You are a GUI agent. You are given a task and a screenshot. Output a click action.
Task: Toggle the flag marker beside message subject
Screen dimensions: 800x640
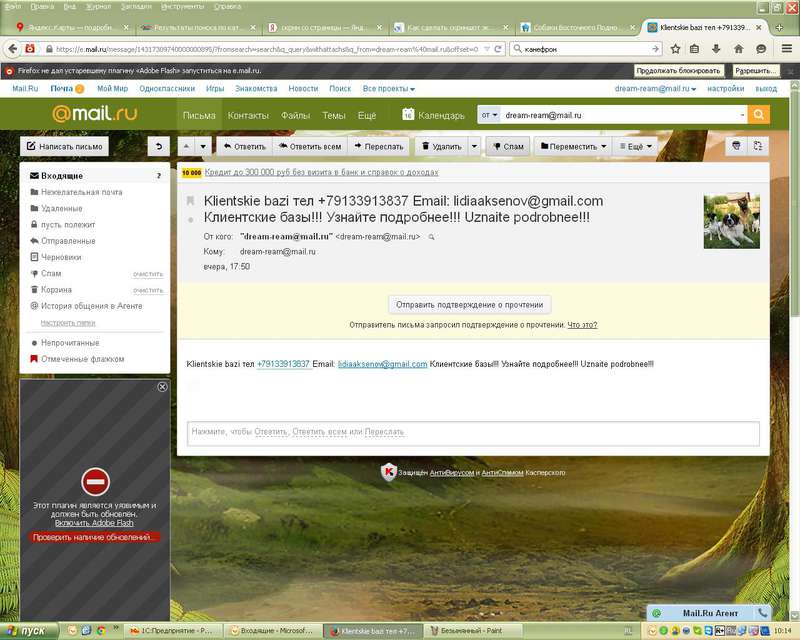tap(190, 201)
